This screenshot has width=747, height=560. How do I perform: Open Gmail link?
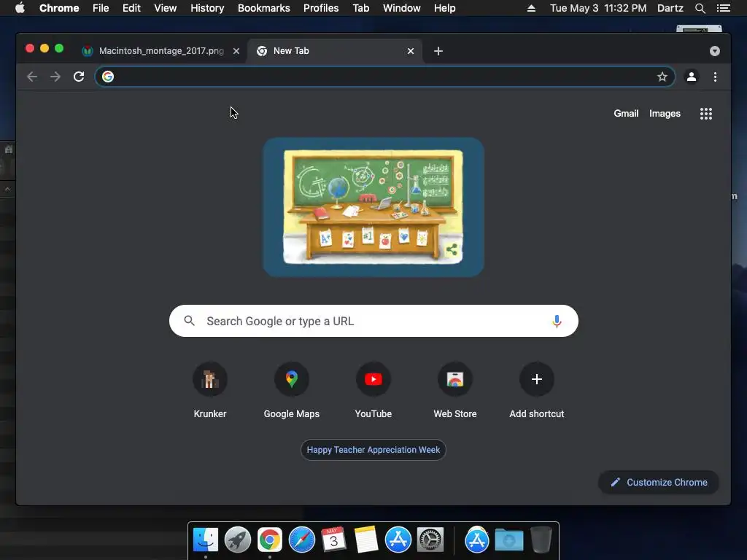tap(626, 113)
